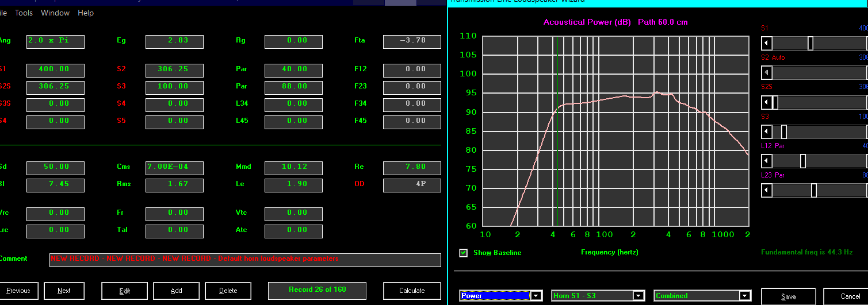Click the Atc input field
The width and height of the screenshot is (868, 305).
293,231
